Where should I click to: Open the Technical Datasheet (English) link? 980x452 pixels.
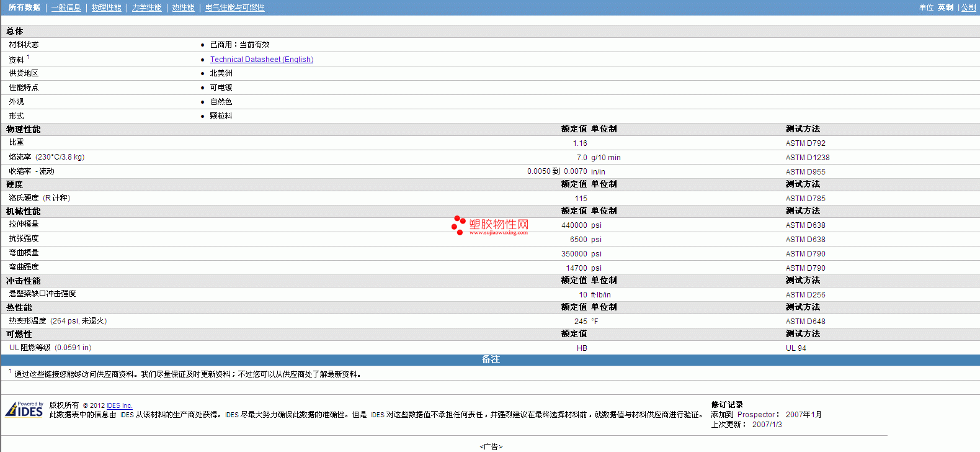(x=262, y=60)
